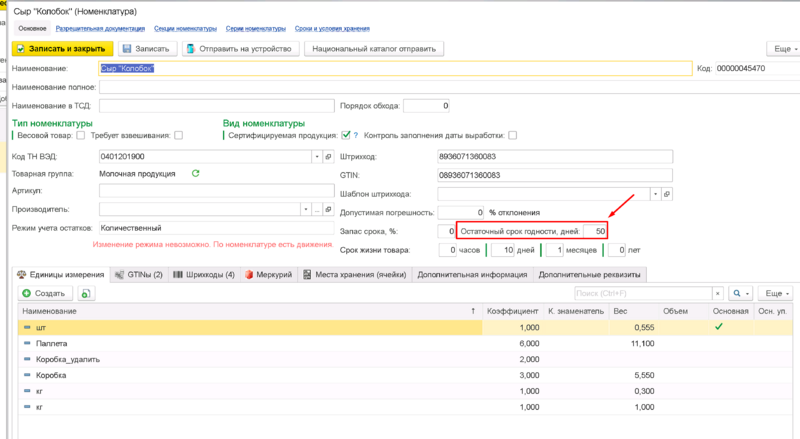The height and width of the screenshot is (439, 800).
Task: Focus the Наименование полное field
Action: [x=449, y=87]
